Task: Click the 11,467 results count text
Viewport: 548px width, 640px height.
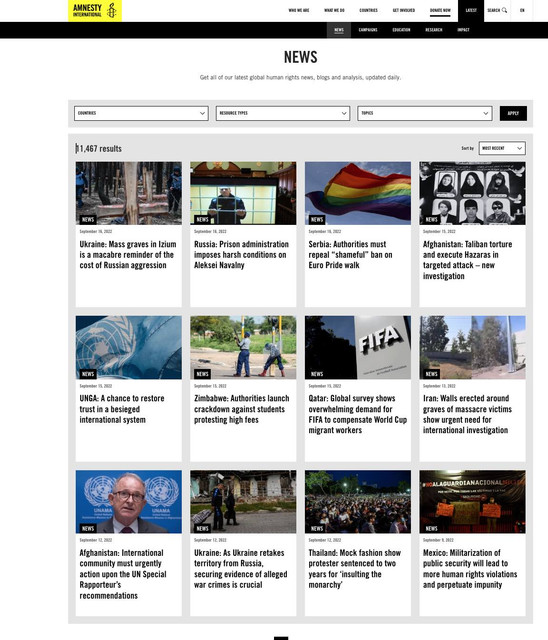Action: [x=99, y=149]
